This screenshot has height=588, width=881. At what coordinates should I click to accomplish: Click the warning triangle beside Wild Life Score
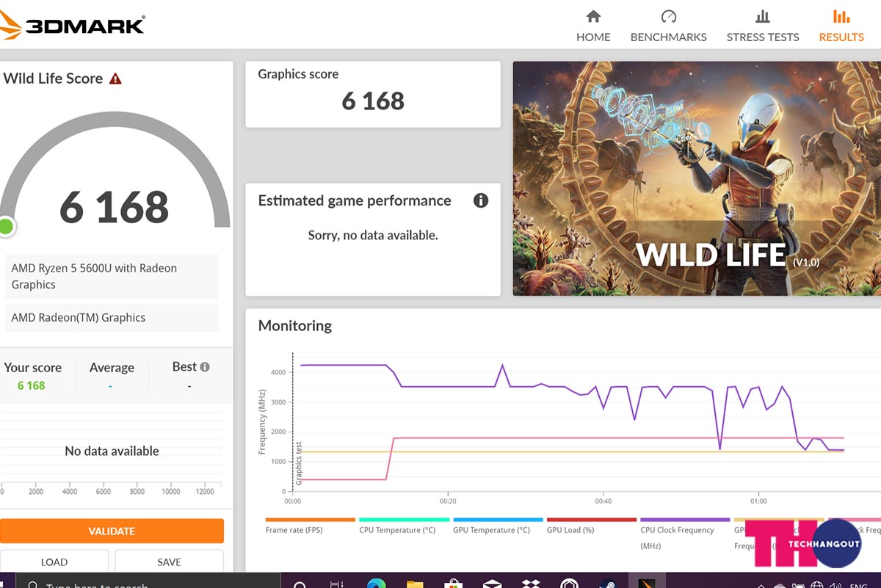point(115,79)
